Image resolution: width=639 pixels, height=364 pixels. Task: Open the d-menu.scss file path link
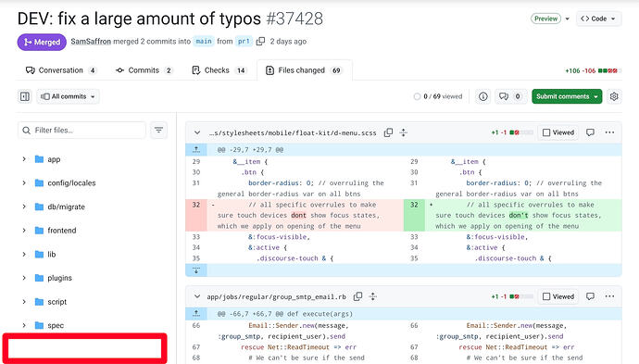(293, 132)
